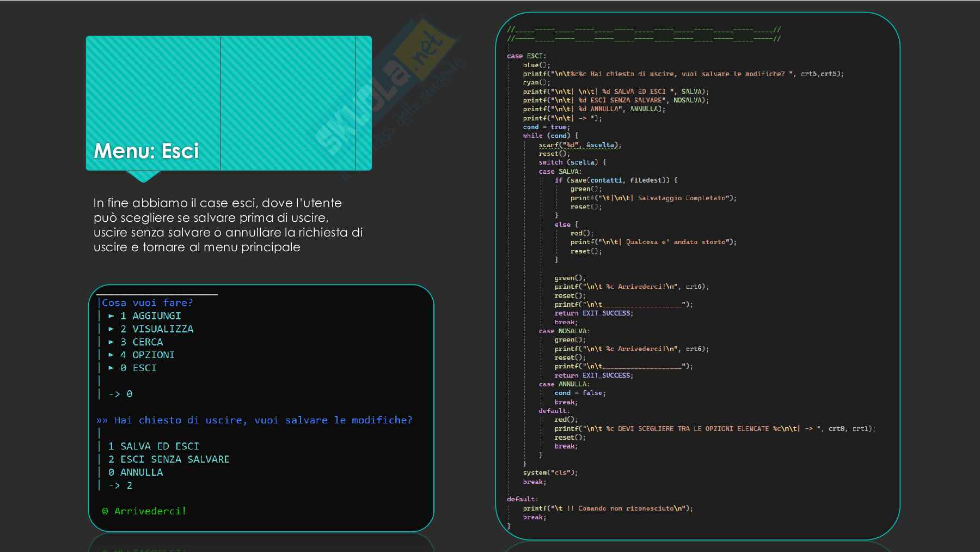Select the '2 ESCI SENZA SALVARE' option
Screen dimensions: 980x552
point(169,459)
